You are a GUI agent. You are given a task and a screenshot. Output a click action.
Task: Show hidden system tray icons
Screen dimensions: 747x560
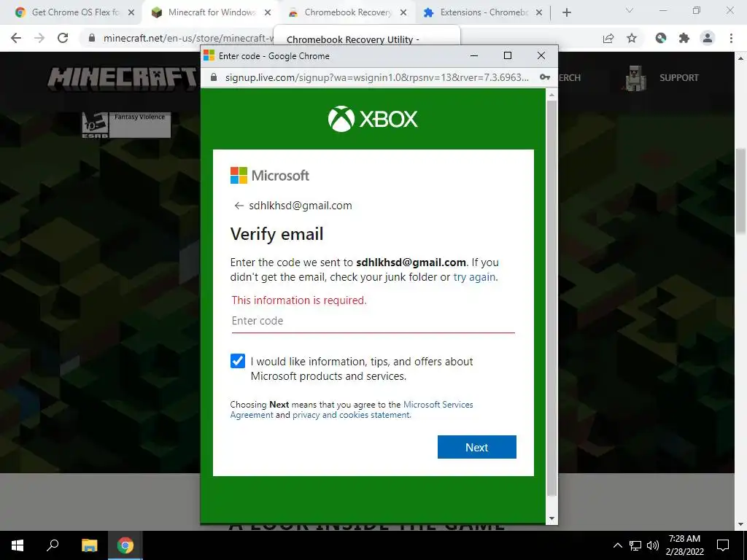pos(617,545)
